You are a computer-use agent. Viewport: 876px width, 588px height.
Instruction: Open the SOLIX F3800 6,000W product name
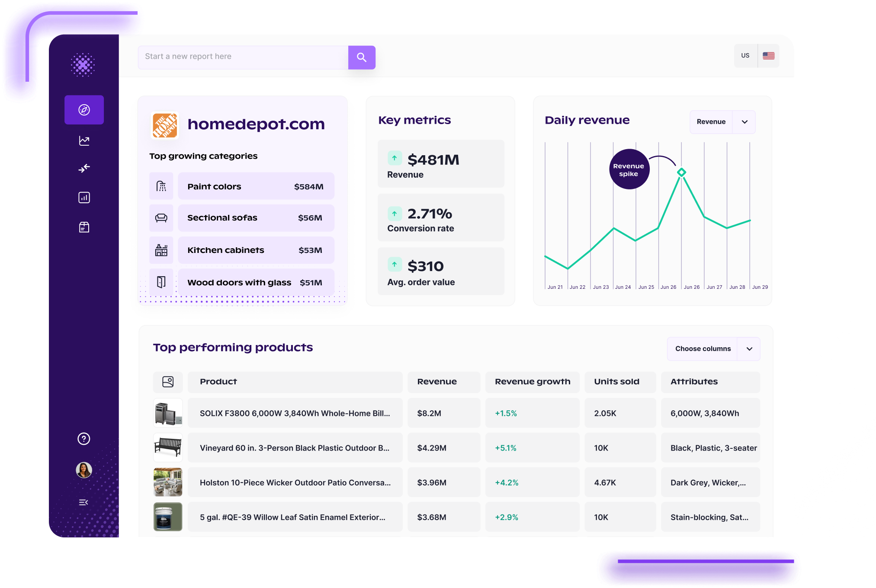pyautogui.click(x=295, y=413)
